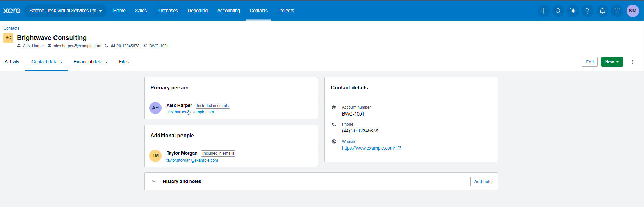Open the three-dot more options menu
The width and height of the screenshot is (644, 207).
[632, 62]
